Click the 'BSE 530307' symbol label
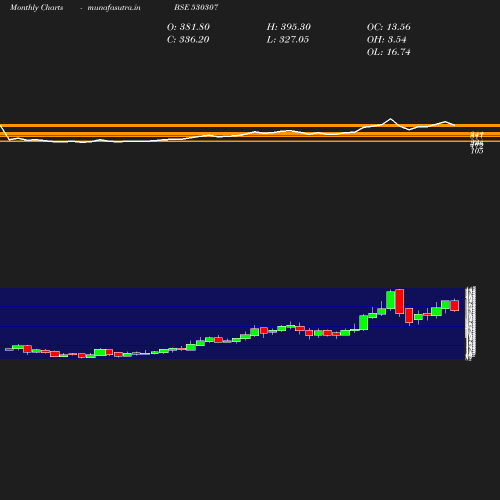 point(196,7)
